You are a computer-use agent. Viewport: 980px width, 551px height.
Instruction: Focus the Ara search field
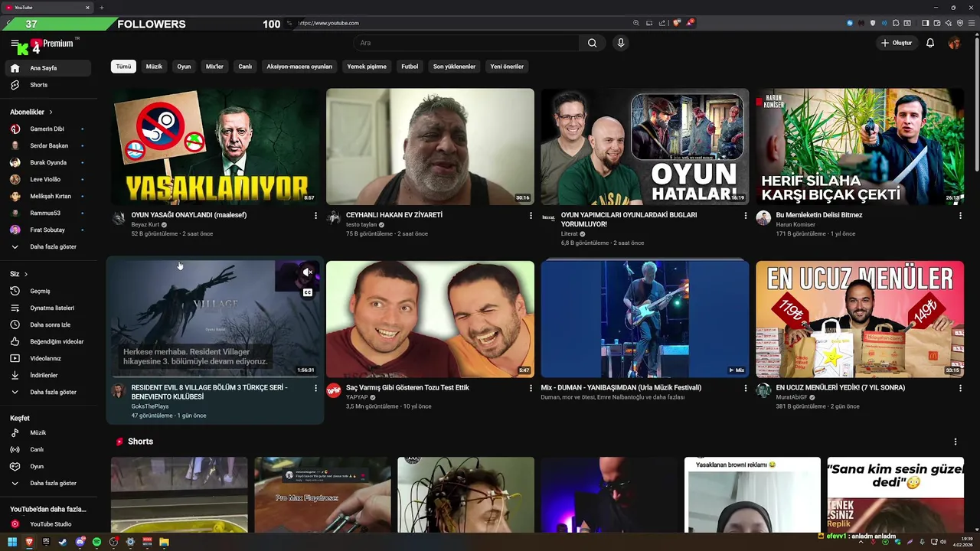pyautogui.click(x=465, y=43)
